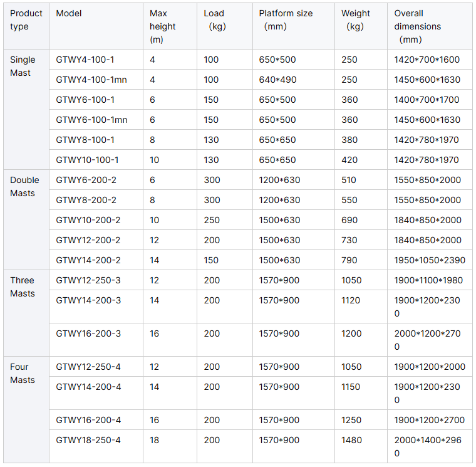Select model GTWY4-100-1mn cell
The image size is (476, 467).
[x=91, y=80]
